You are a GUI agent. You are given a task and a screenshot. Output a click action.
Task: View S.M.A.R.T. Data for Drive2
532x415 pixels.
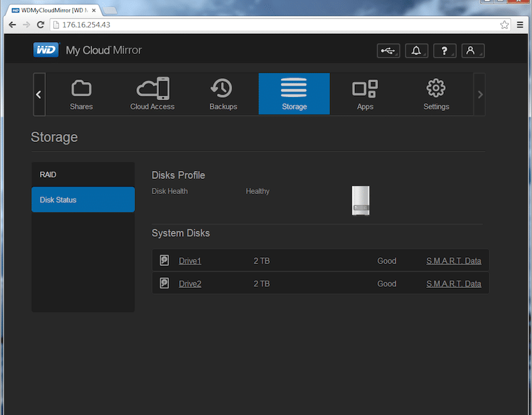(x=454, y=284)
